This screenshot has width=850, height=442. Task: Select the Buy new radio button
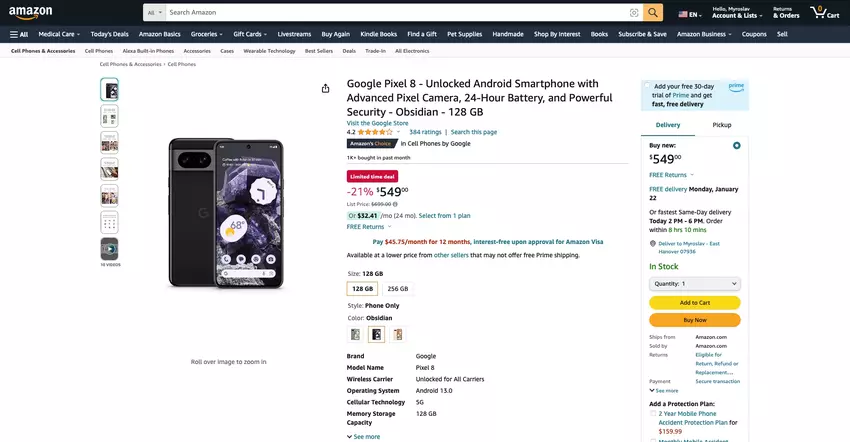[x=737, y=145]
